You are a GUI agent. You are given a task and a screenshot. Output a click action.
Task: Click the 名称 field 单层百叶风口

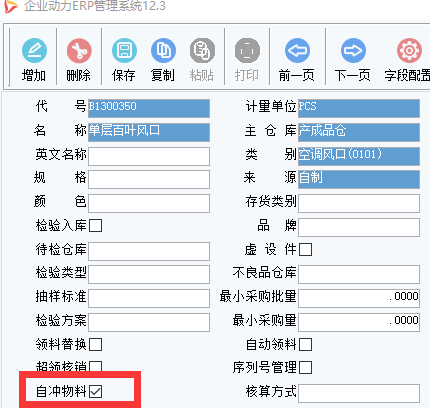tap(149, 132)
